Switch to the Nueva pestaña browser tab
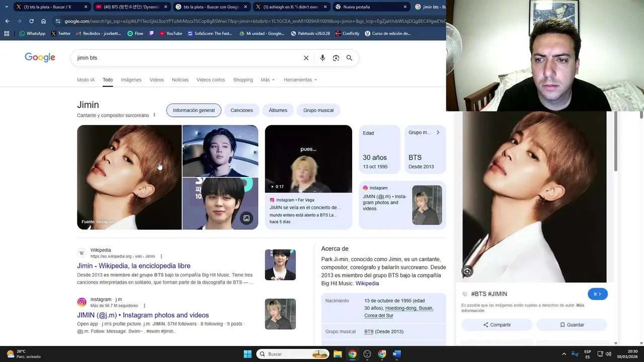The height and width of the screenshot is (362, 644). [371, 7]
